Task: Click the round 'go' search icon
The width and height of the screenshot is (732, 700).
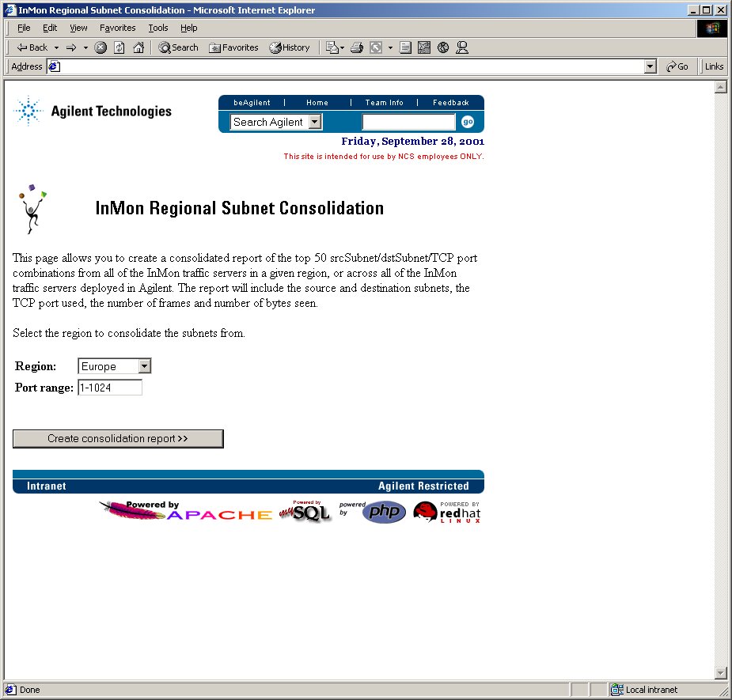Action: click(x=468, y=122)
